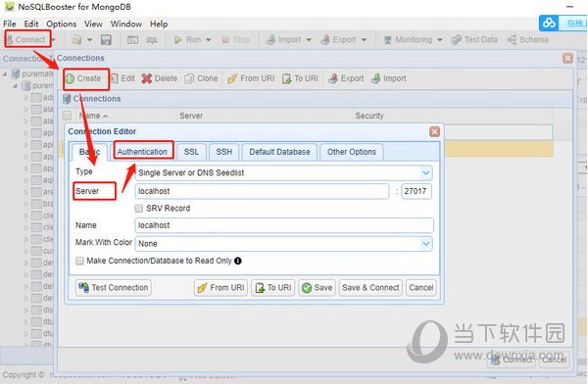Open Monitoring tools
Image resolution: width=588 pixels, height=384 pixels.
coord(408,39)
